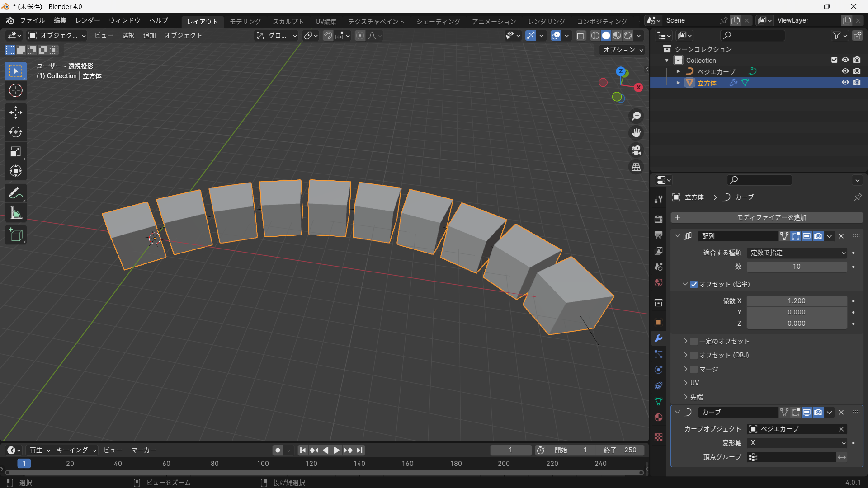868x488 pixels.
Task: Activate the Annotate pencil tool
Action: (x=16, y=193)
